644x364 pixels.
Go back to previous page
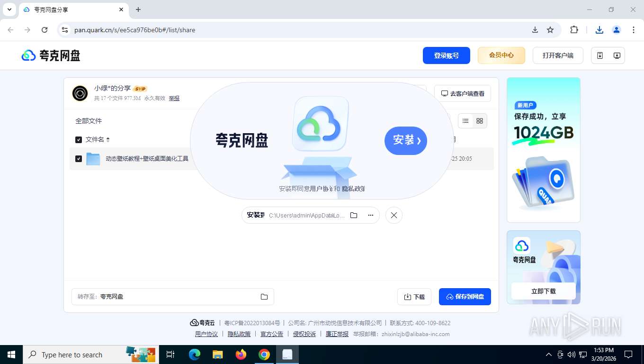[x=10, y=30]
